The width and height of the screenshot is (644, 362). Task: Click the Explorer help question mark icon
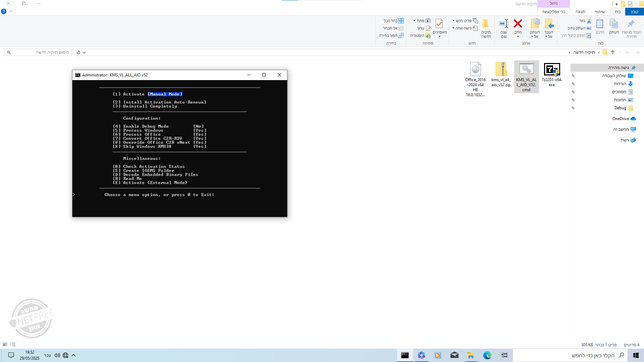[4, 11]
